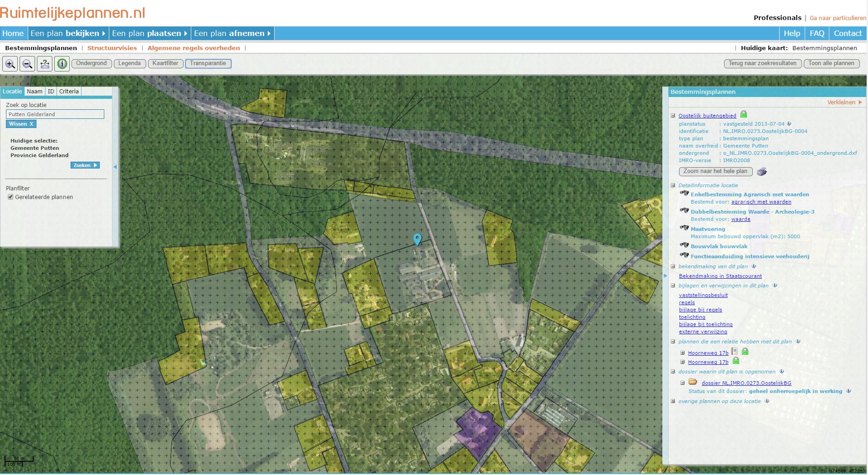Click info icon beside plannen die een relatie hebben
868x475 pixels.
(798, 342)
